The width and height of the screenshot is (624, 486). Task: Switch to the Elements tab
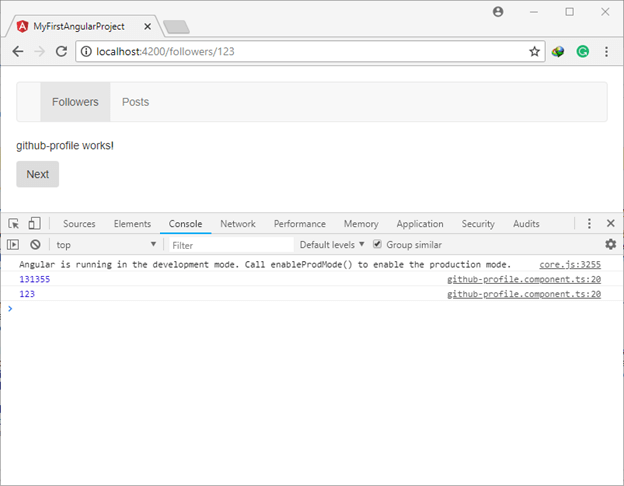click(x=132, y=224)
